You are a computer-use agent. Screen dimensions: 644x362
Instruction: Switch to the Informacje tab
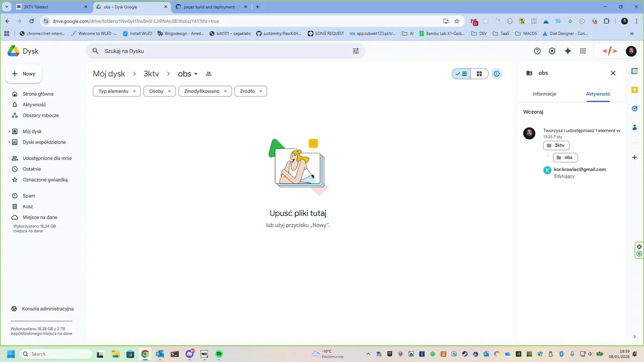(x=544, y=94)
